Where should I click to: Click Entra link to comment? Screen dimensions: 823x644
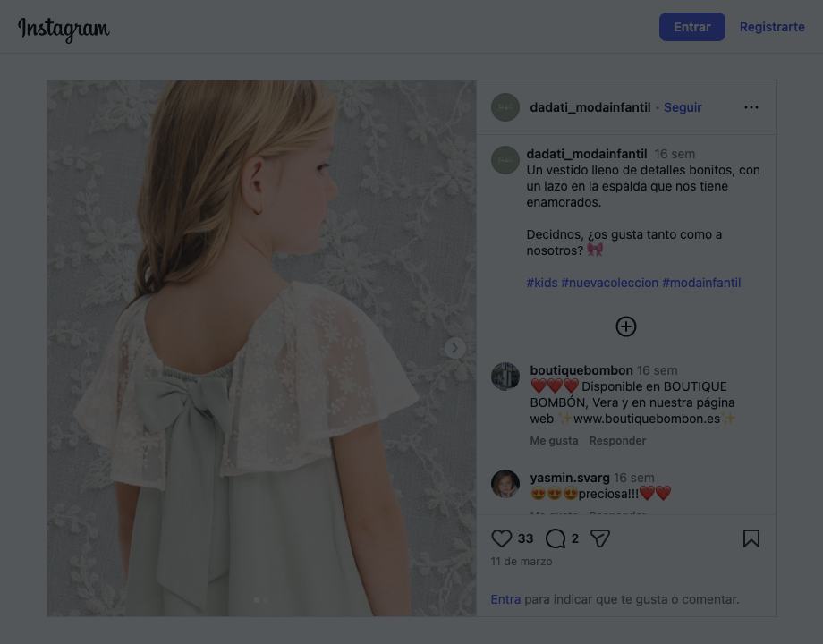(x=505, y=599)
